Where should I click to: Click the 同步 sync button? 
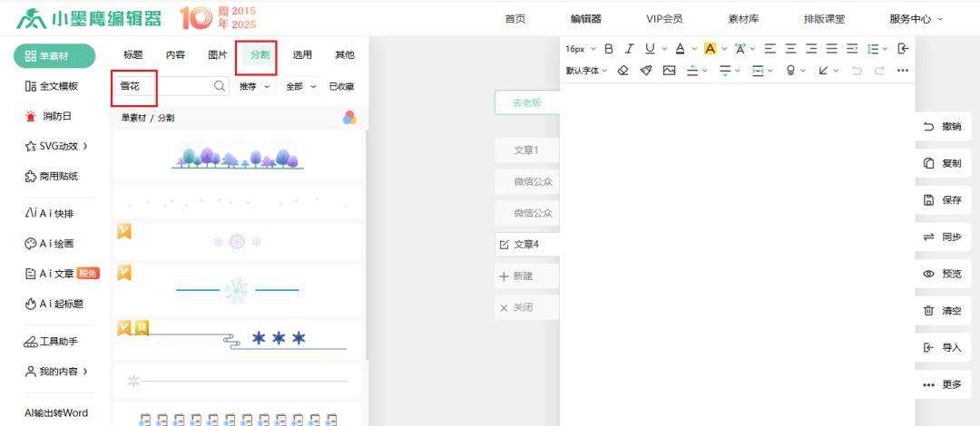click(943, 237)
